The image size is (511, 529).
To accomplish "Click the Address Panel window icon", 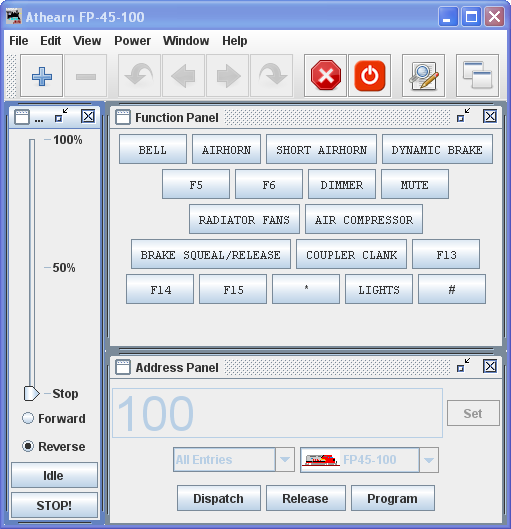I will pyautogui.click(x=122, y=367).
